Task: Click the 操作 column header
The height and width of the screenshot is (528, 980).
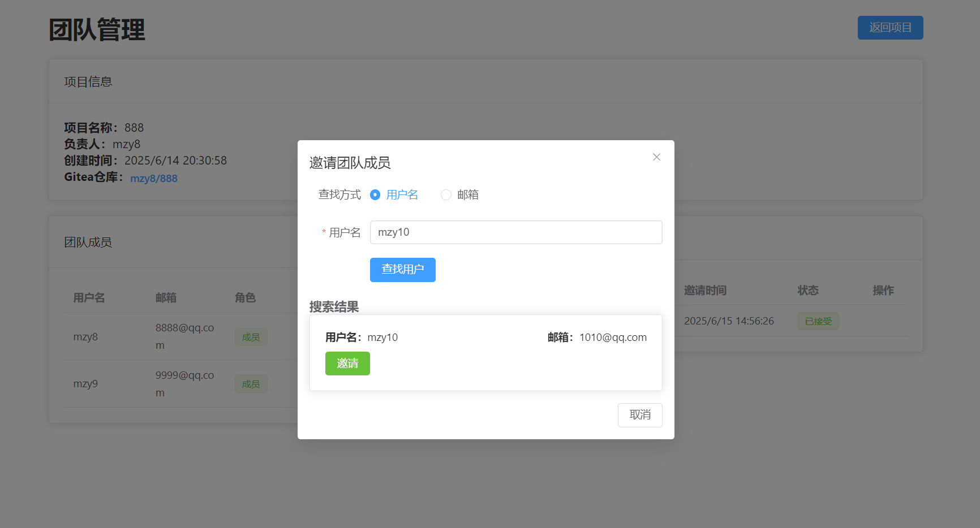Action: point(883,290)
